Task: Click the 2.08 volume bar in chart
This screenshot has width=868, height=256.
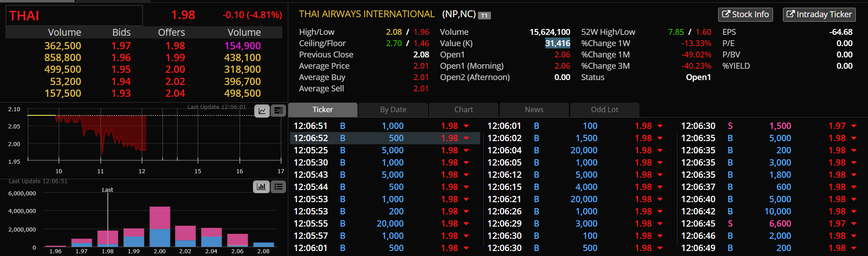Action: coord(263,245)
